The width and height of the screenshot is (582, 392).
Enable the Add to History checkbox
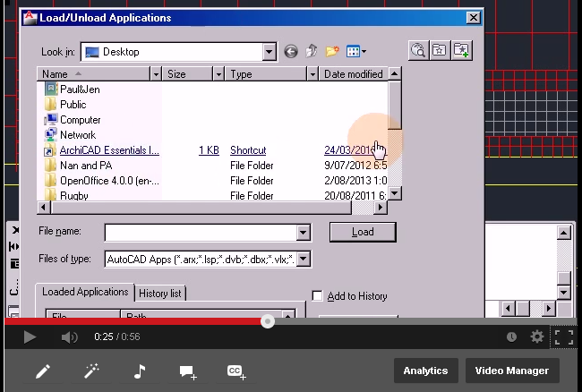coord(317,296)
